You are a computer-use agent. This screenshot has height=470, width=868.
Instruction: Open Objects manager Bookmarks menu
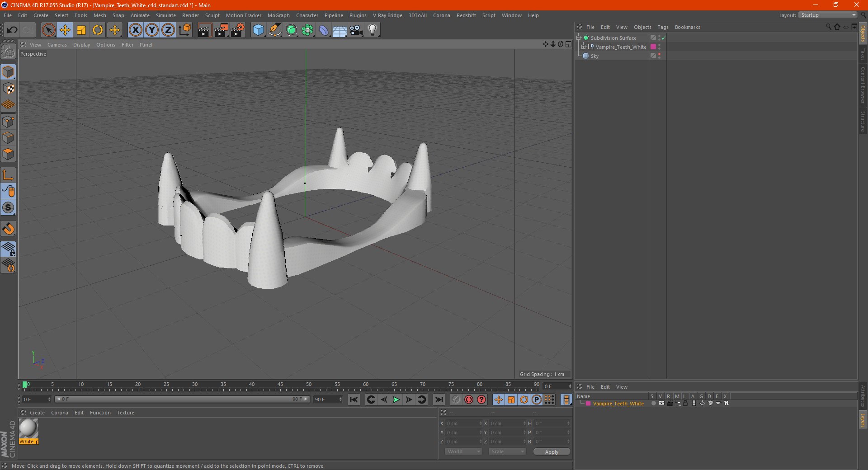coord(687,27)
